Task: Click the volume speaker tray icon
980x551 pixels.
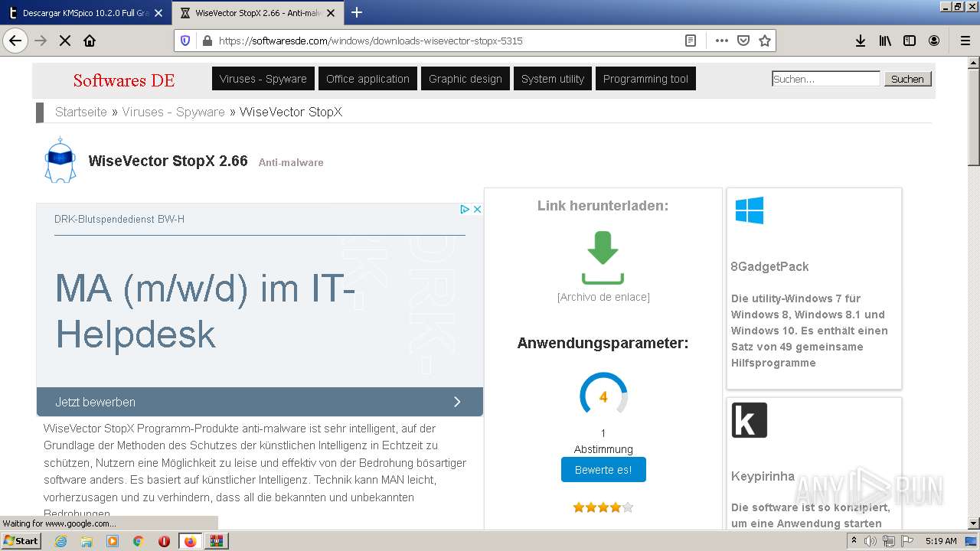Action: click(x=871, y=541)
